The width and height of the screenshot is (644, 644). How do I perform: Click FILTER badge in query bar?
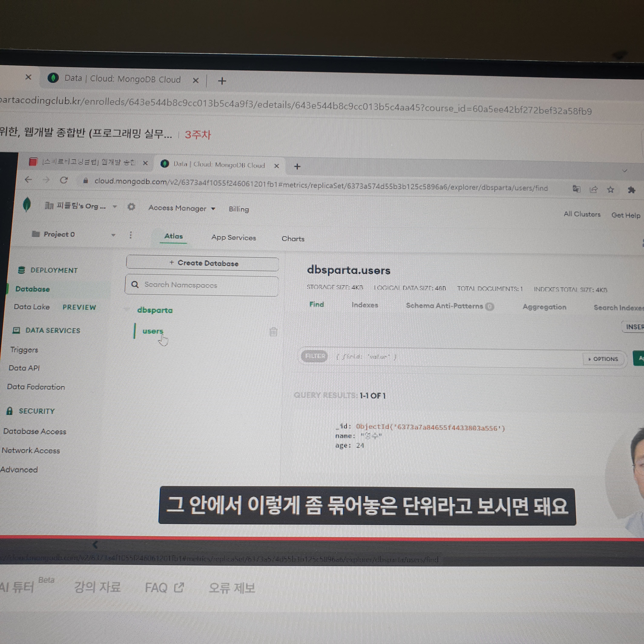coord(314,356)
